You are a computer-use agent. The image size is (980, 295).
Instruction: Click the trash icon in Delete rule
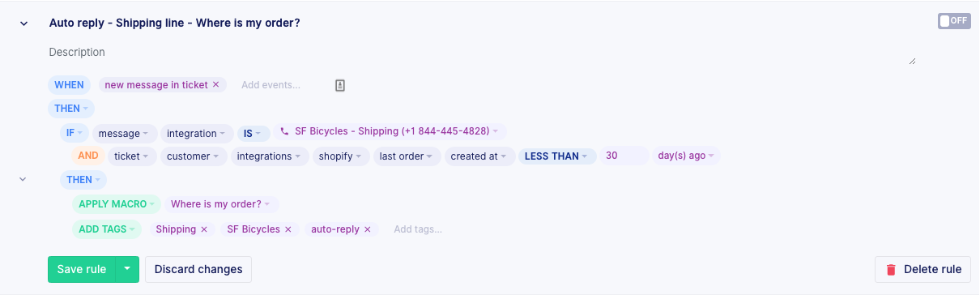click(x=891, y=270)
